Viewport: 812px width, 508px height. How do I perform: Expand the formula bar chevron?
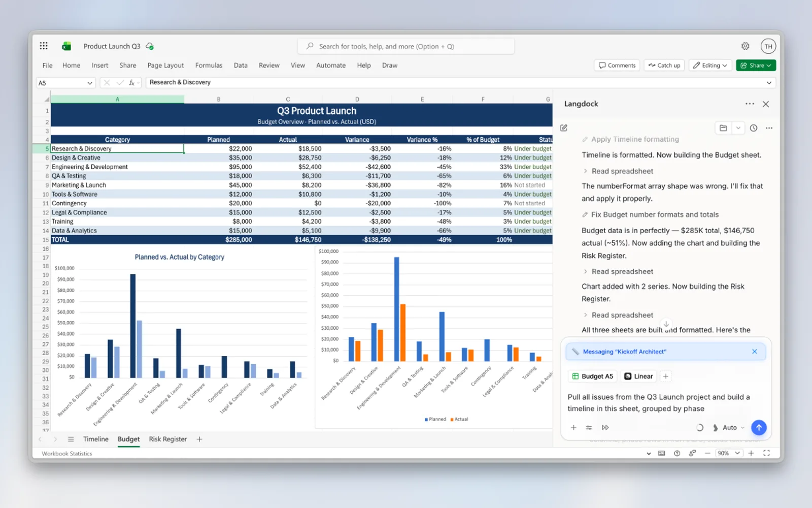click(x=769, y=83)
